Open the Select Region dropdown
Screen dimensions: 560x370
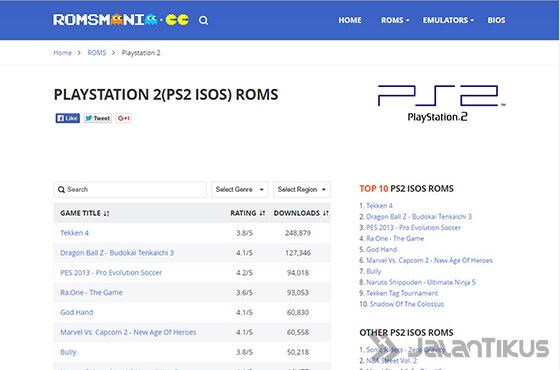coord(302,189)
